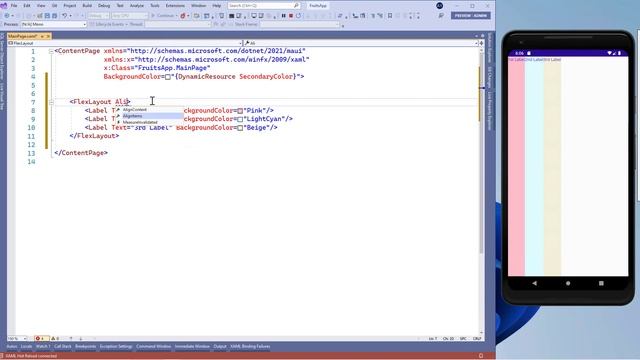Open the Analyze menu
640x360 pixels.
tap(137, 6)
